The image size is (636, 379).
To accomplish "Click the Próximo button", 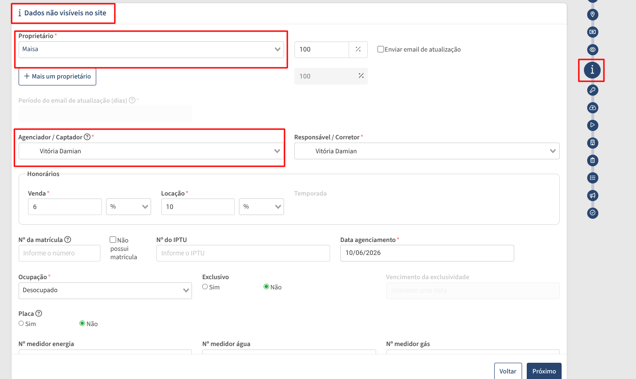I will (x=544, y=371).
